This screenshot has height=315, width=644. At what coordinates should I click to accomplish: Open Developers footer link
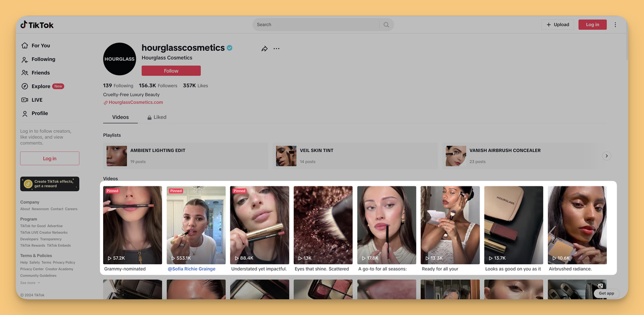coord(29,239)
